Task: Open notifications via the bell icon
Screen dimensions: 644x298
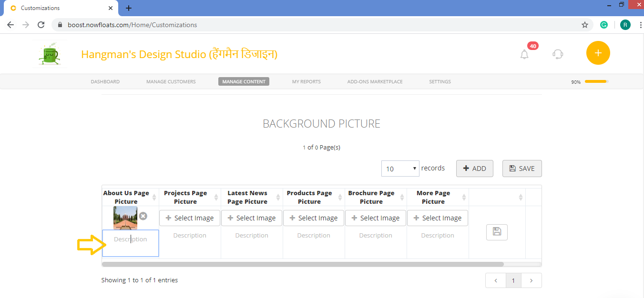Action: coord(524,54)
